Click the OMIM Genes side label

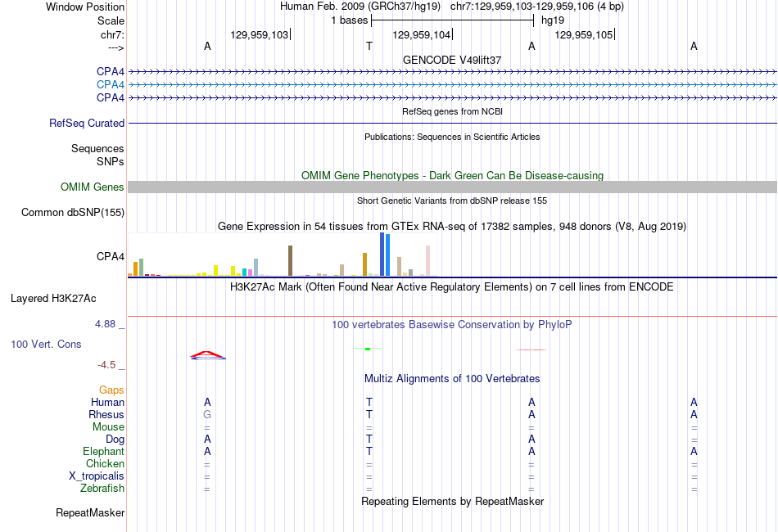pyautogui.click(x=92, y=187)
